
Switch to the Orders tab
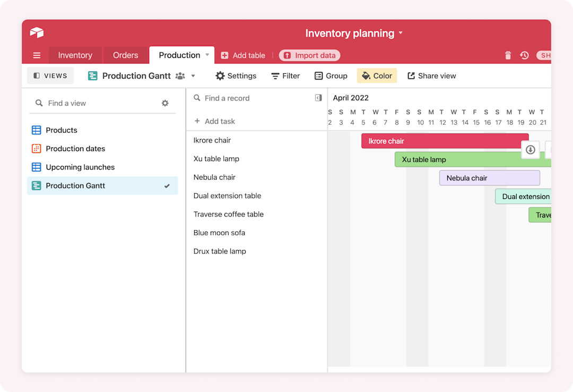click(x=125, y=55)
